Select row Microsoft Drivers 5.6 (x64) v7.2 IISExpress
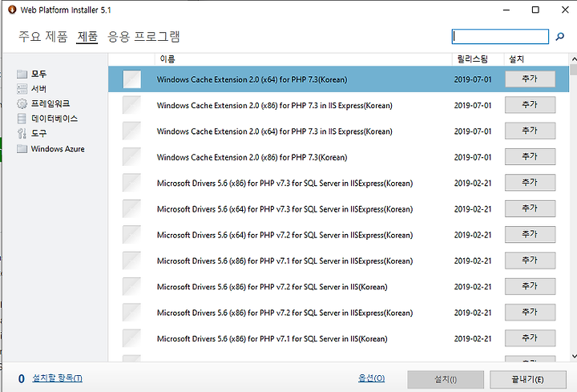 [338, 235]
